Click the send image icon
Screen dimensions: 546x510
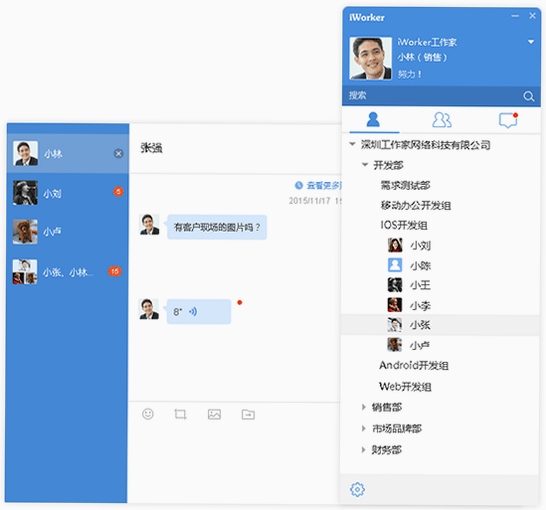[x=214, y=414]
